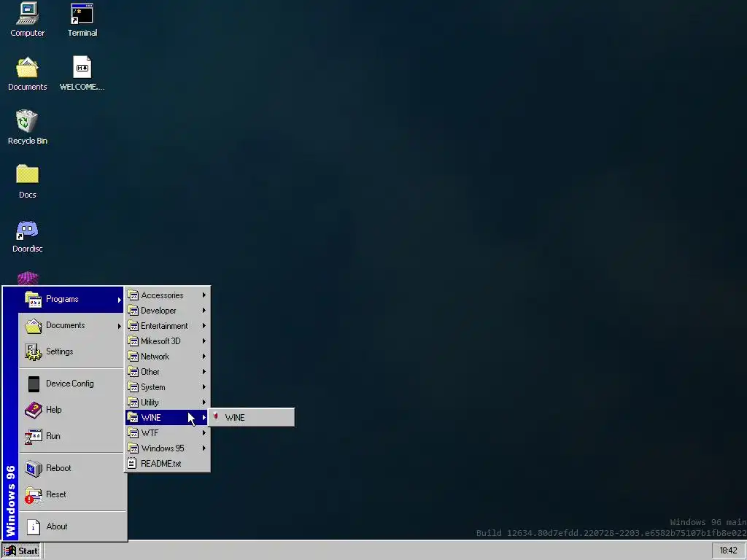Choose Network from the Programs list

click(x=167, y=357)
